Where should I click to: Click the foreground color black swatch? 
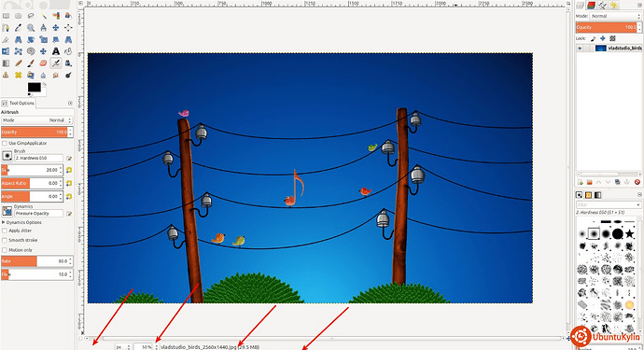click(x=35, y=87)
